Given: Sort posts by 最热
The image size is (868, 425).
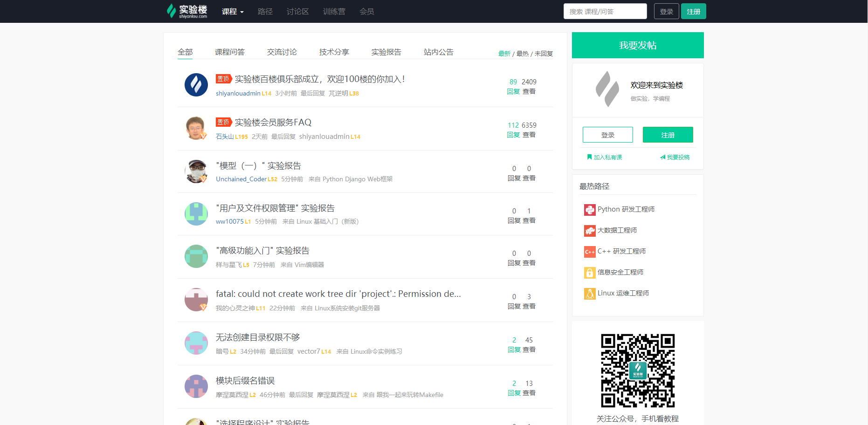Looking at the screenshot, I should pos(523,54).
